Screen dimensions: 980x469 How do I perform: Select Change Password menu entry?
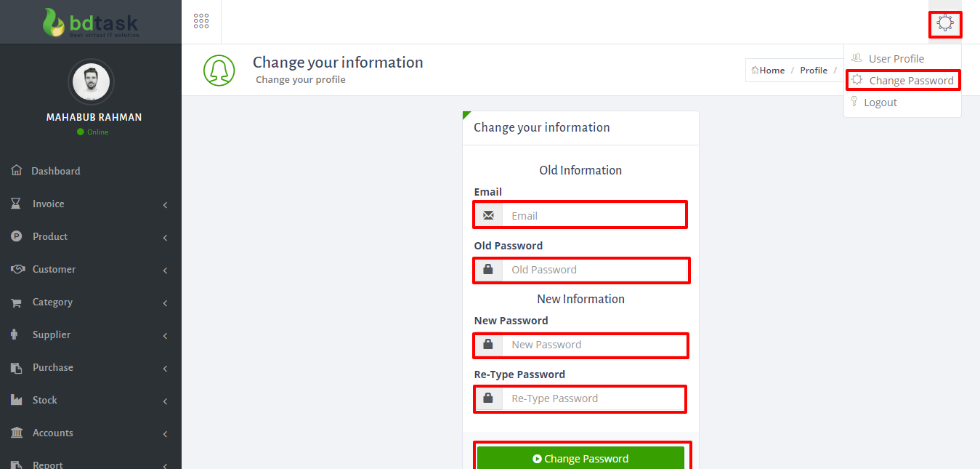coord(910,81)
